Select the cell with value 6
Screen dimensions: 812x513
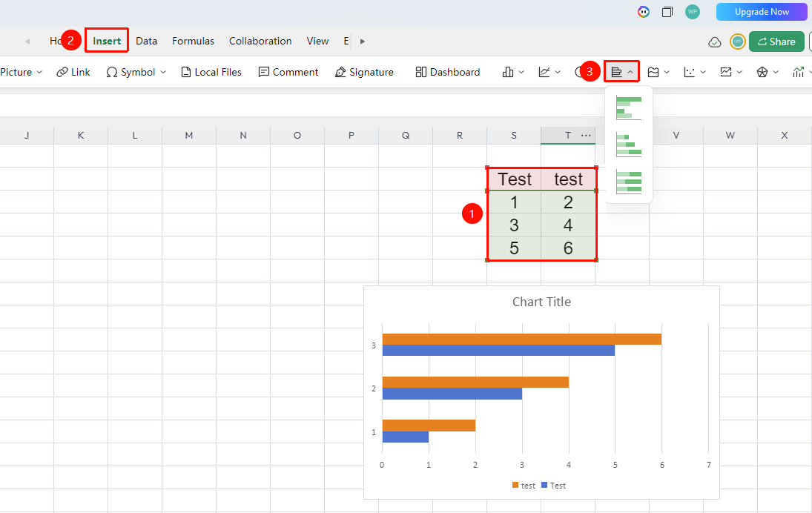click(568, 248)
